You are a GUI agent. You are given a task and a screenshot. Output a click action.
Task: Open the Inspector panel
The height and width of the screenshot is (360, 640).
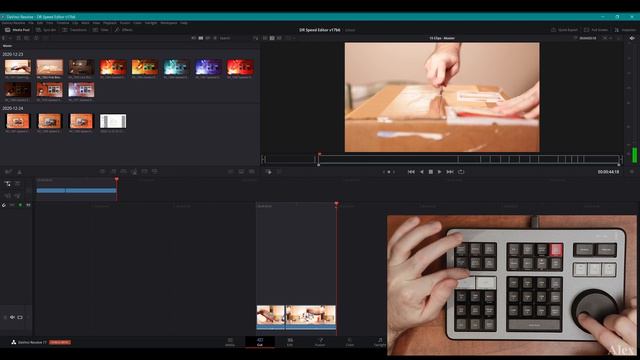pos(625,30)
